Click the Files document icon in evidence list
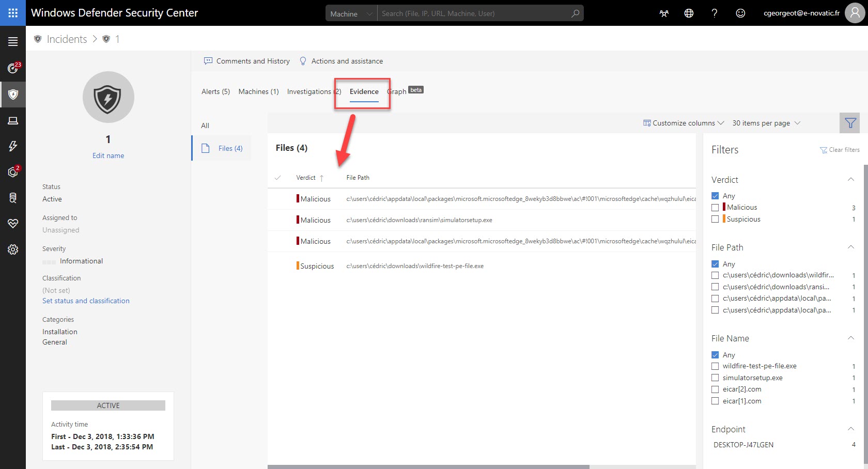Viewport: 868px width, 469px height. [x=205, y=148]
